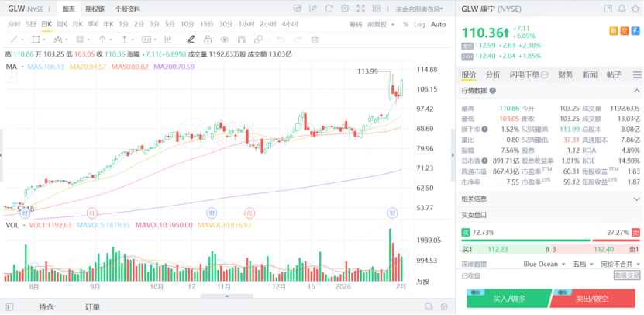Image resolution: width=644 pixels, height=315 pixels.
Task: Add GLW to watchlist with star icon
Action: [x=635, y=9]
